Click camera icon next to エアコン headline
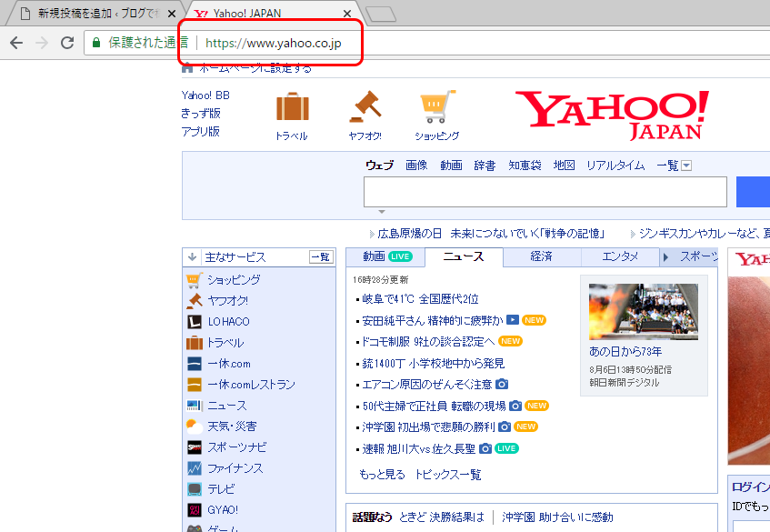Screen dimensions: 770x532 click(502, 384)
